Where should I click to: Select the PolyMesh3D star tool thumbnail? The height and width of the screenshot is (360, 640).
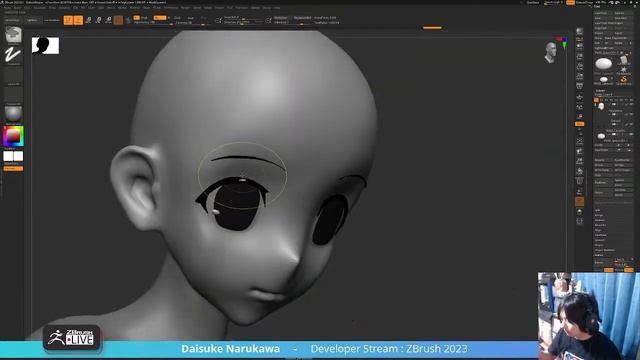click(x=624, y=70)
